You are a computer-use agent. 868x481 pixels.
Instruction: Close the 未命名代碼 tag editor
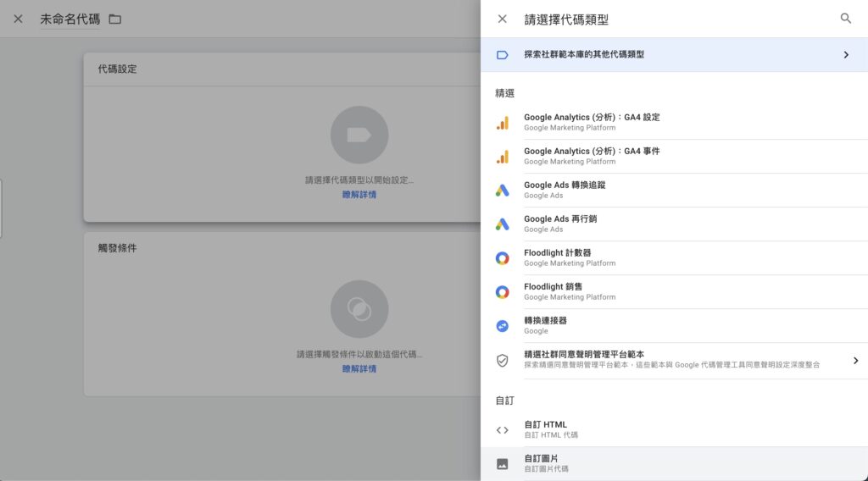point(19,19)
